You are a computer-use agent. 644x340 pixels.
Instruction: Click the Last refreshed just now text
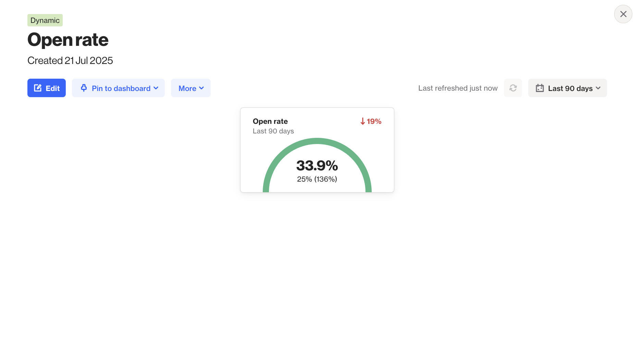(x=458, y=88)
